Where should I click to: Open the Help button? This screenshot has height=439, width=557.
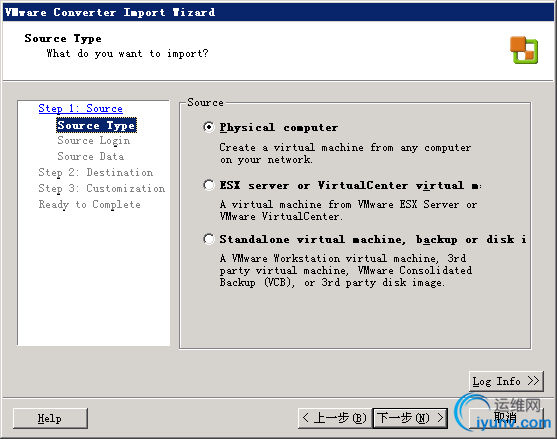[x=50, y=418]
